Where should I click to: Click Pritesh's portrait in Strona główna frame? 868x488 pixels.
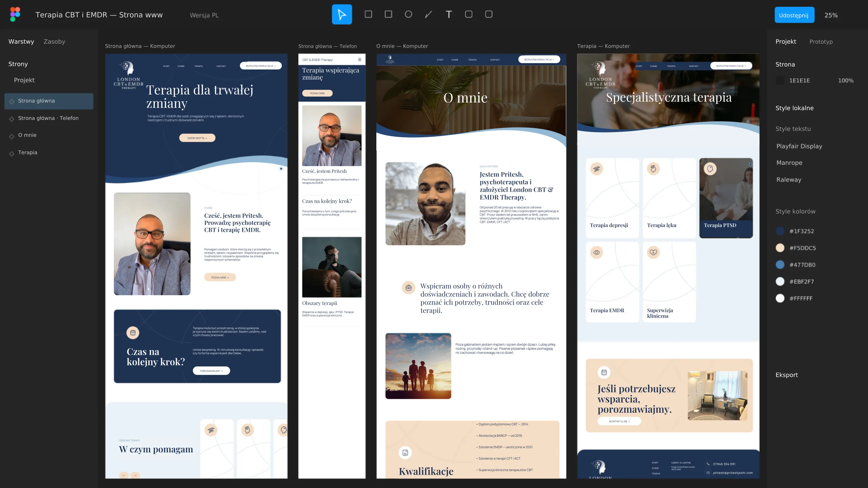click(x=152, y=244)
